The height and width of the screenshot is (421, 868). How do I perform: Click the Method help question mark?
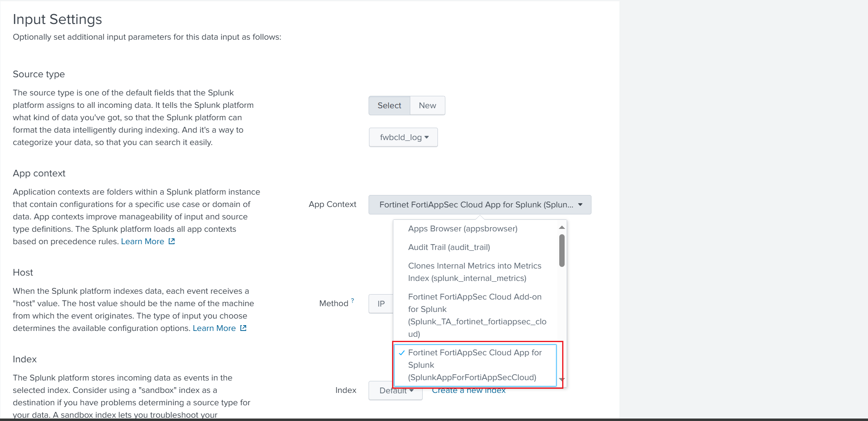click(x=352, y=300)
